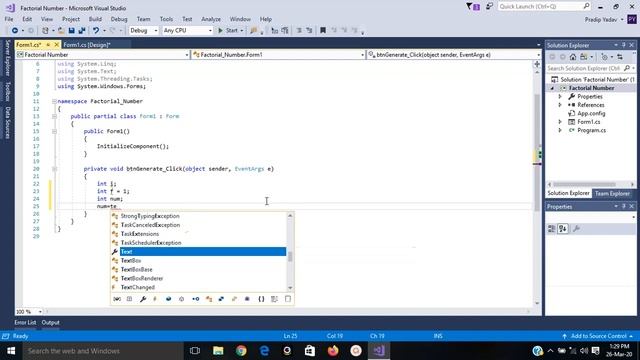640x360 pixels.
Task: Click the Navigate Backward toolbar icon
Action: coord(15,31)
